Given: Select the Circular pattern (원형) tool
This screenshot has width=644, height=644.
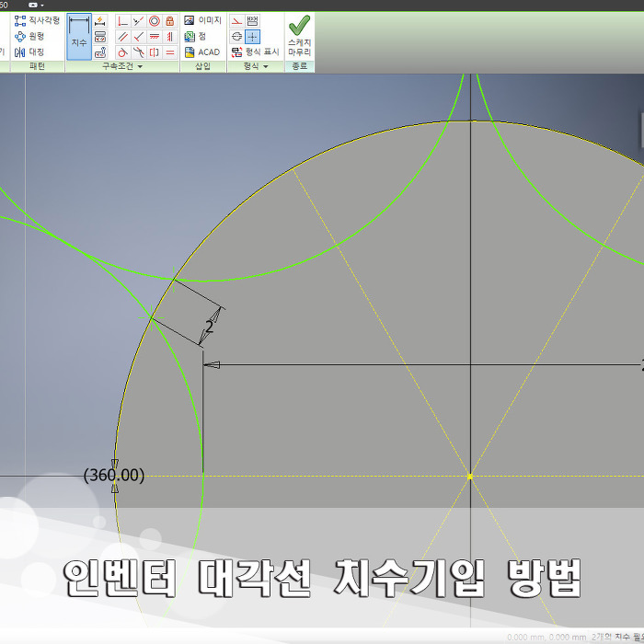Looking at the screenshot, I should click(x=29, y=37).
